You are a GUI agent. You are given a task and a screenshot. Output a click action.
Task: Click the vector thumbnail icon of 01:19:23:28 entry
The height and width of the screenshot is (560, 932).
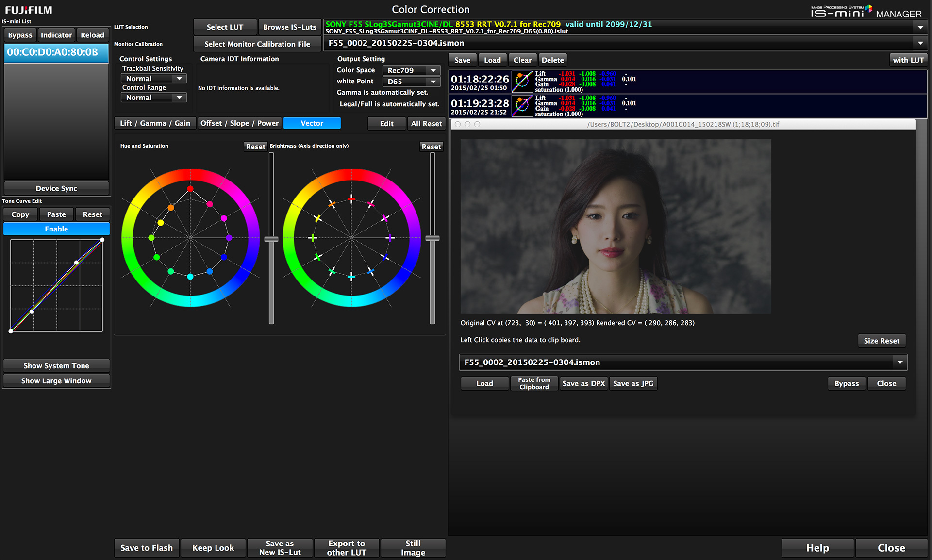tap(522, 106)
